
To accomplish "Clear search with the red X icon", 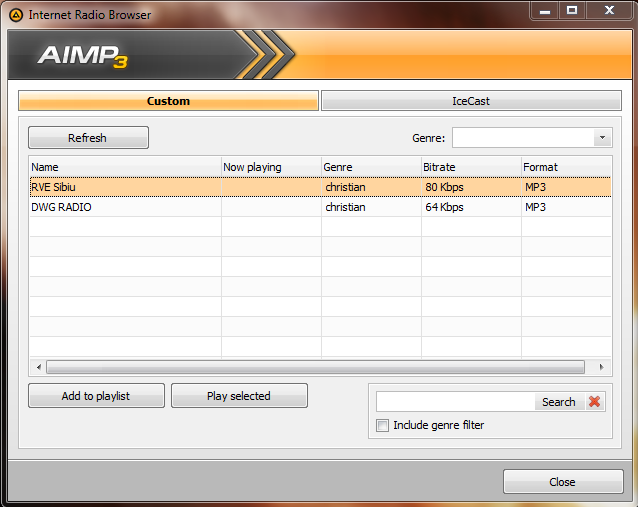I will point(594,402).
